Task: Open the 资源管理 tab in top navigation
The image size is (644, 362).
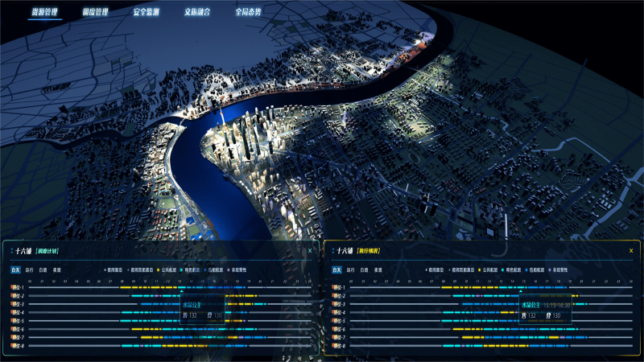Action: point(44,13)
